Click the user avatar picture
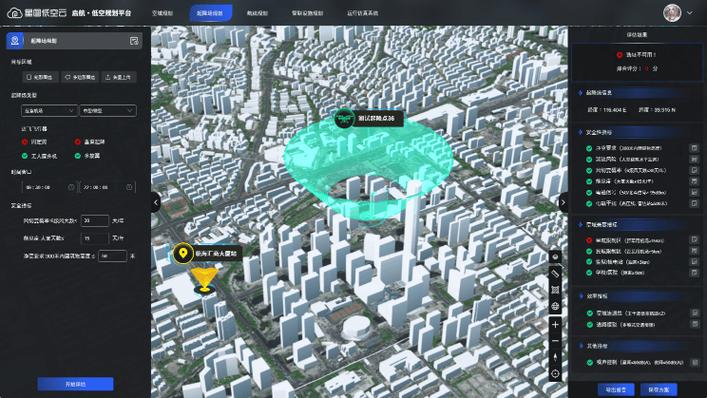Viewport: 707px width, 398px height. click(x=672, y=13)
